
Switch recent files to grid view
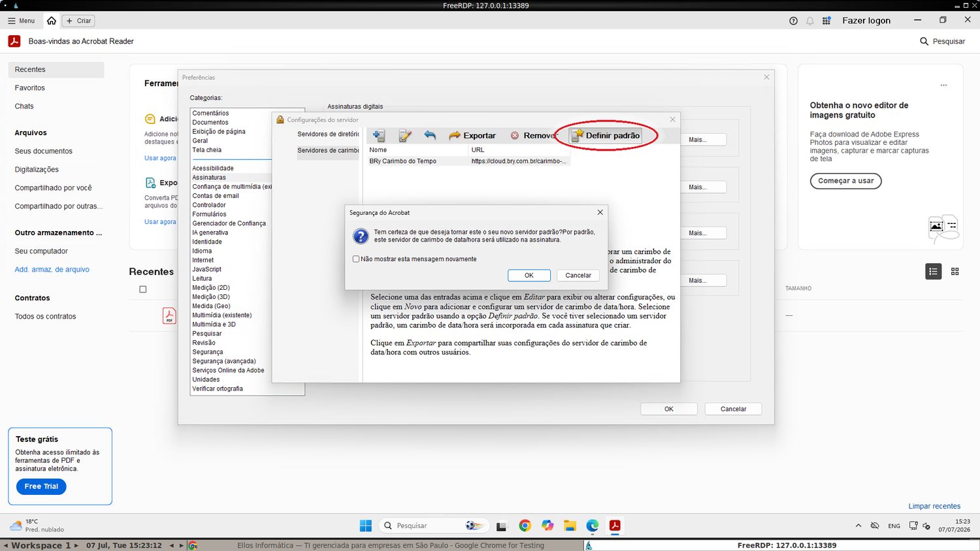(955, 272)
